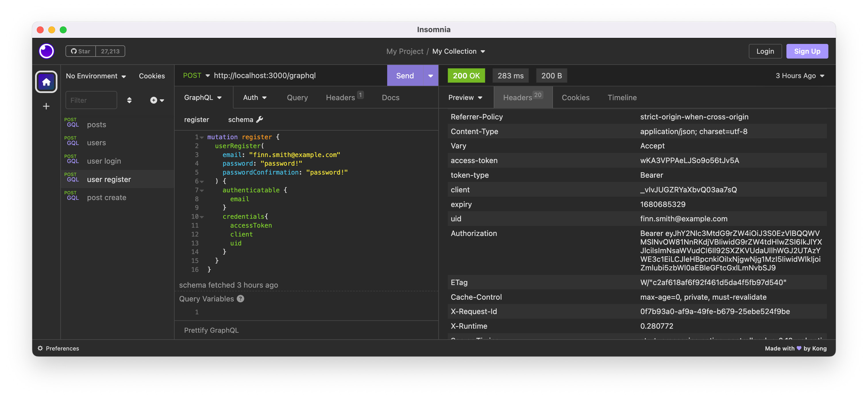Click the My Project breadcrumb link
Viewport: 868px width, 399px height.
(x=404, y=51)
